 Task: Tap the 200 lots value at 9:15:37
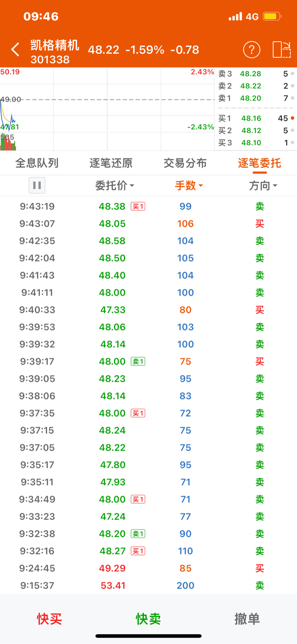coord(186,586)
